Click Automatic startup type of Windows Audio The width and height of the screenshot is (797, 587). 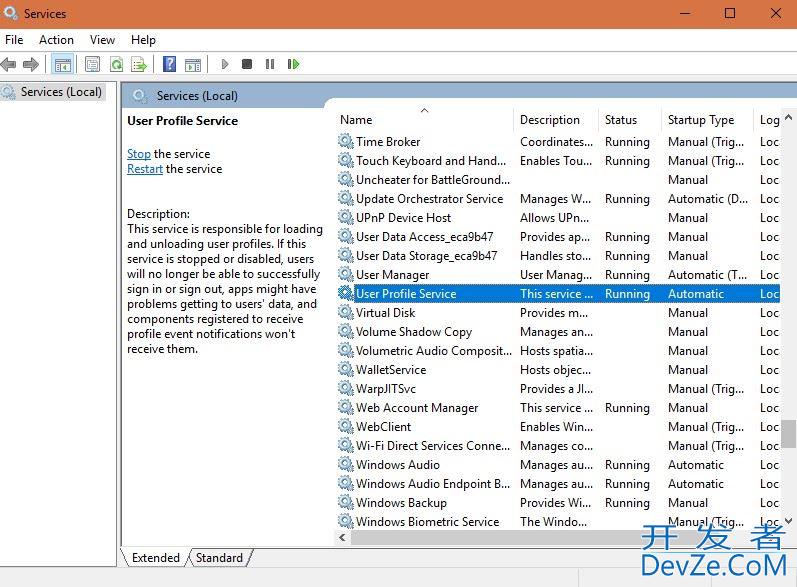(696, 465)
